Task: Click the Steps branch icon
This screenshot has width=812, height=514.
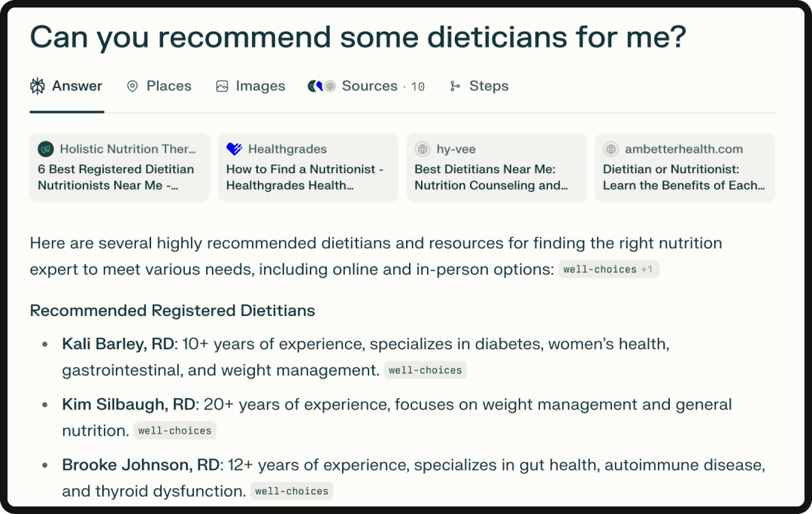Action: 455,86
